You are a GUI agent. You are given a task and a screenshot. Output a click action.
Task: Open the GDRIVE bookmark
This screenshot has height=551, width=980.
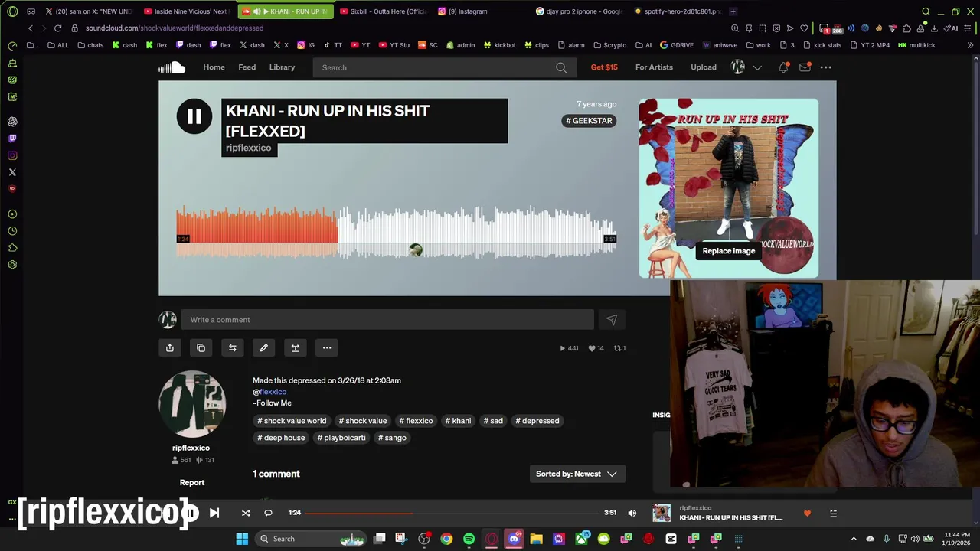tap(676, 45)
